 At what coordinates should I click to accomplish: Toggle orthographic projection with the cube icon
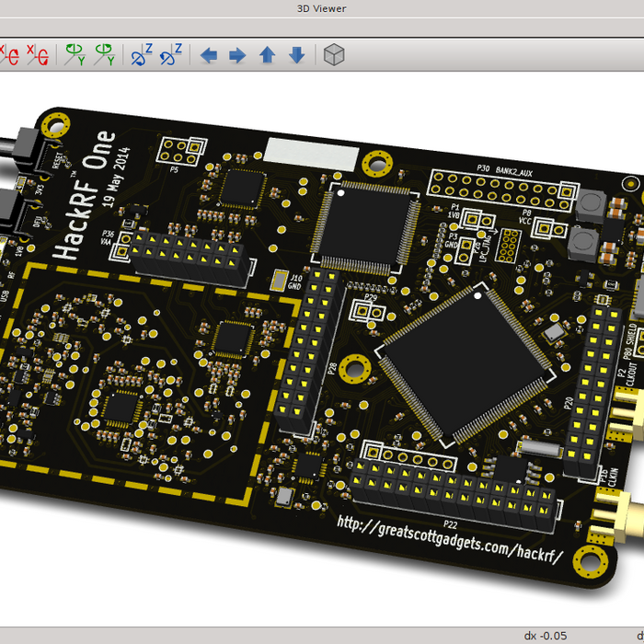tap(334, 54)
